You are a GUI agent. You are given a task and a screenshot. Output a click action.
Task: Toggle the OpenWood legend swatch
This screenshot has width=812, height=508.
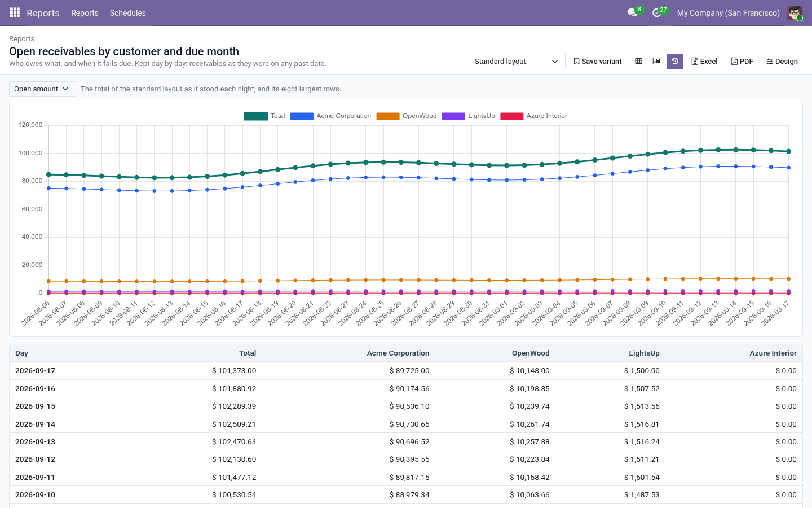point(388,116)
